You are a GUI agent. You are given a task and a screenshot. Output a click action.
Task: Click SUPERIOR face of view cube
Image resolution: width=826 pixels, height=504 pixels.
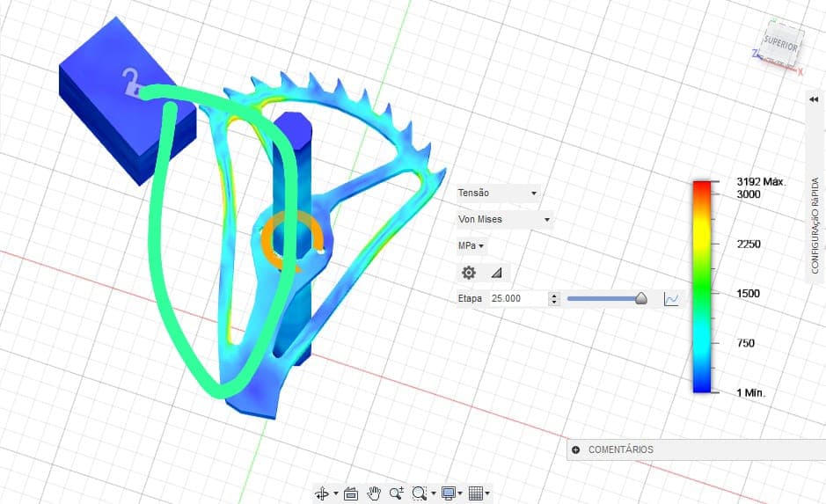pos(782,44)
